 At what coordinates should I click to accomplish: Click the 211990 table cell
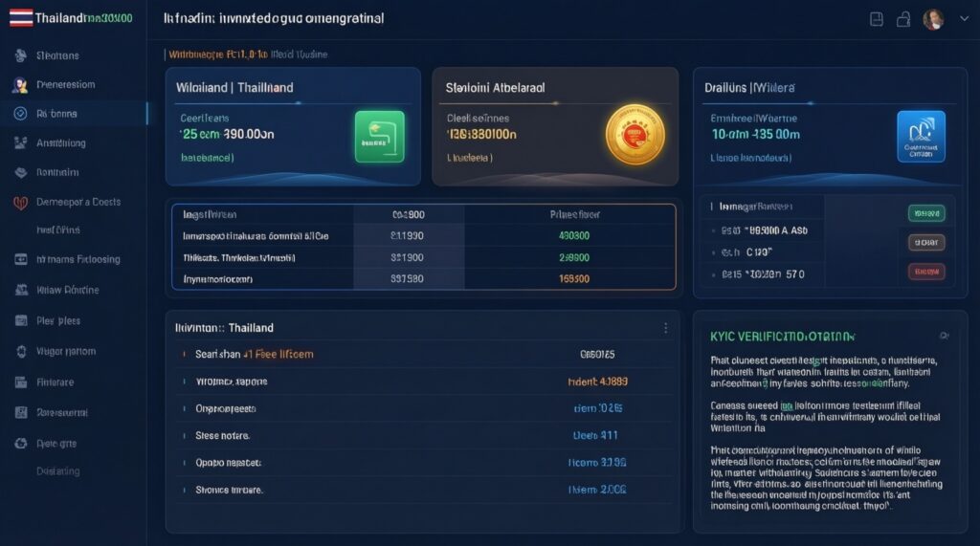click(x=407, y=236)
